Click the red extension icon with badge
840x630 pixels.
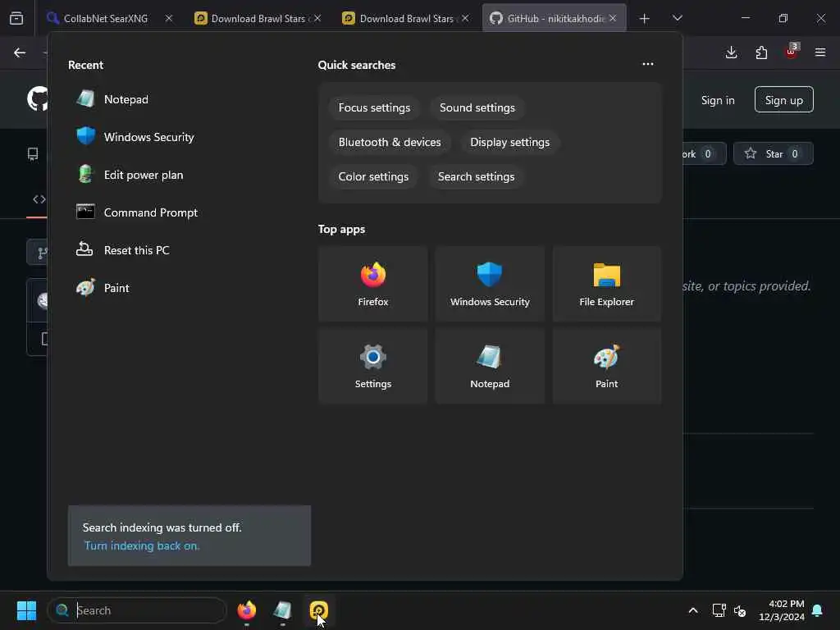click(x=792, y=52)
